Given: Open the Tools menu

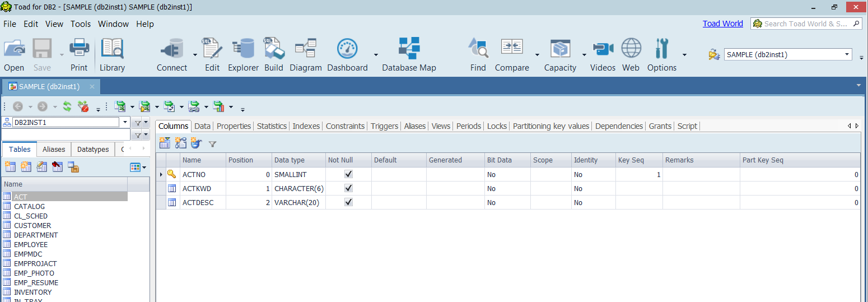Looking at the screenshot, I should point(81,24).
